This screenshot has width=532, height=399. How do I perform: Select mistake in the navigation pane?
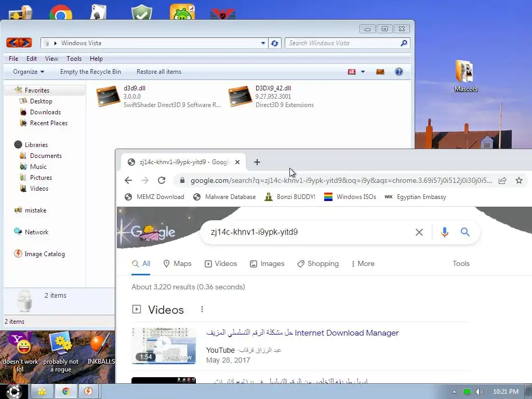pyautogui.click(x=35, y=210)
